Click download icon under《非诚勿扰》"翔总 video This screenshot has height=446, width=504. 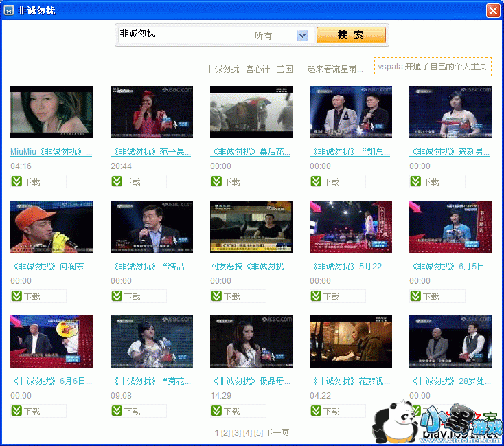(317, 181)
